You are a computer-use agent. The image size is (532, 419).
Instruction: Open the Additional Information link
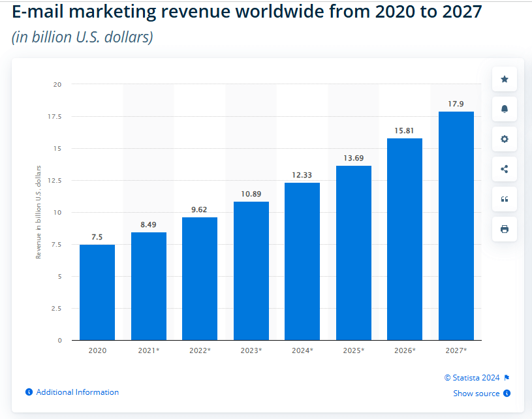pos(77,392)
